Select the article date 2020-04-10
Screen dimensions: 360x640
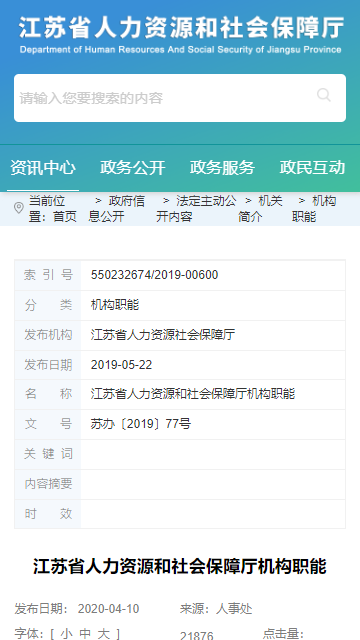[108, 609]
